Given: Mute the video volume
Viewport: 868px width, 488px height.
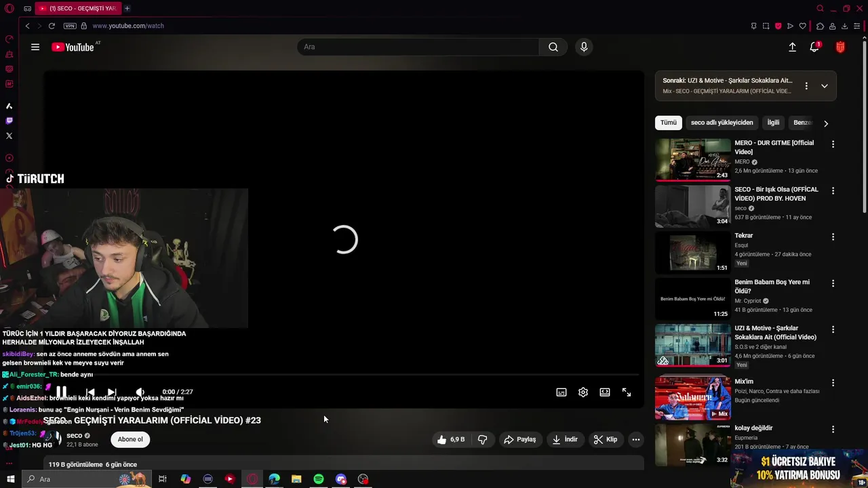Looking at the screenshot, I should pyautogui.click(x=140, y=392).
